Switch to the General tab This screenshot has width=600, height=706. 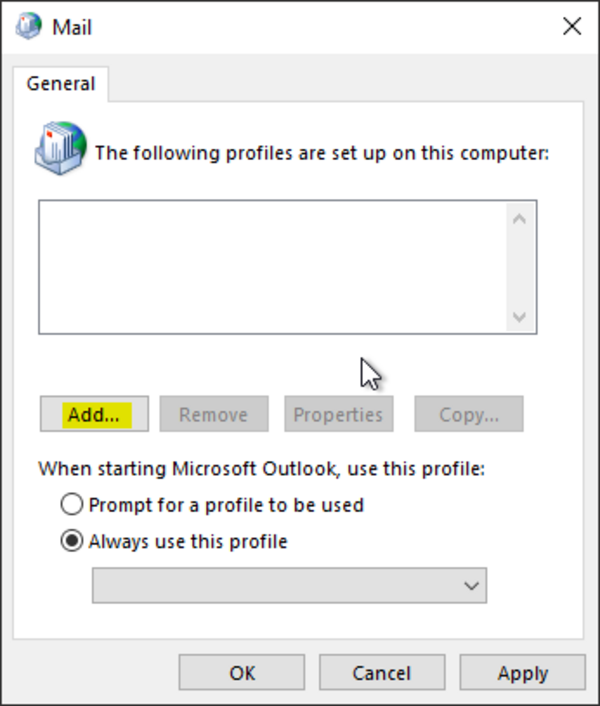61,84
